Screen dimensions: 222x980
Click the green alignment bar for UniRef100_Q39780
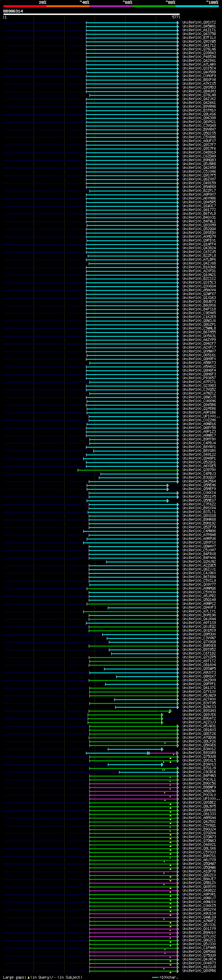point(128,470)
